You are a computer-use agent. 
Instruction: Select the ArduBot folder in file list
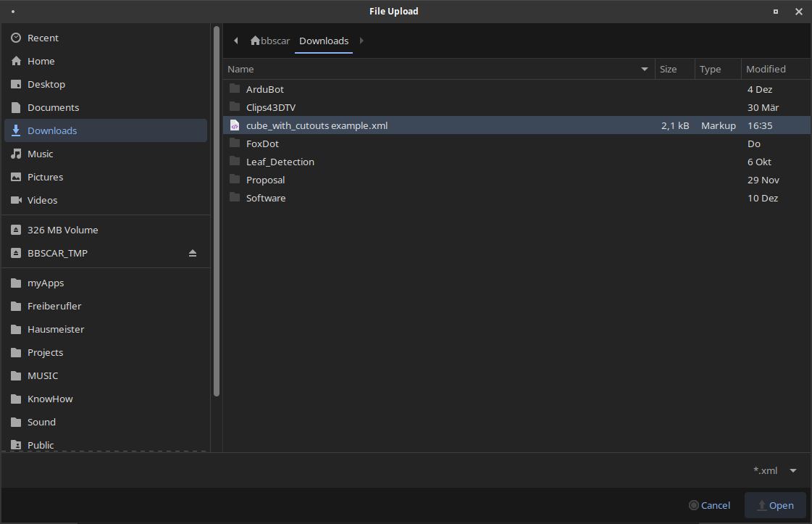(264, 89)
